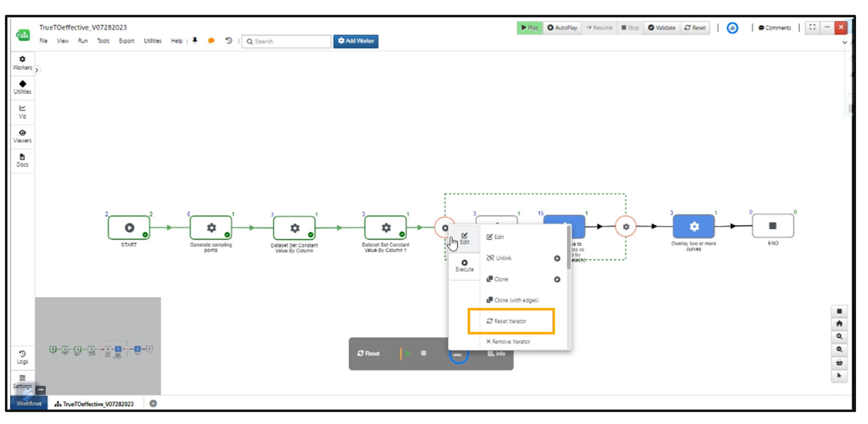Open the Comments panel
868x424 pixels.
[x=775, y=28]
